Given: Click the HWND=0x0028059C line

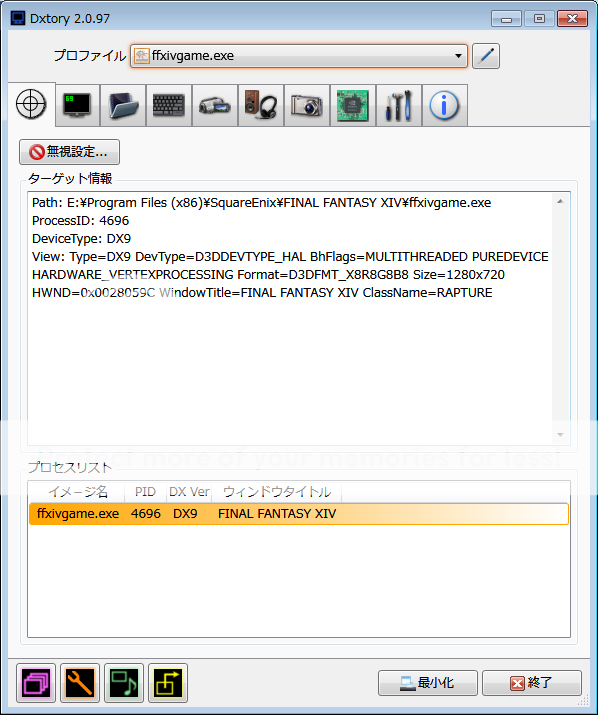Looking at the screenshot, I should (x=262, y=293).
